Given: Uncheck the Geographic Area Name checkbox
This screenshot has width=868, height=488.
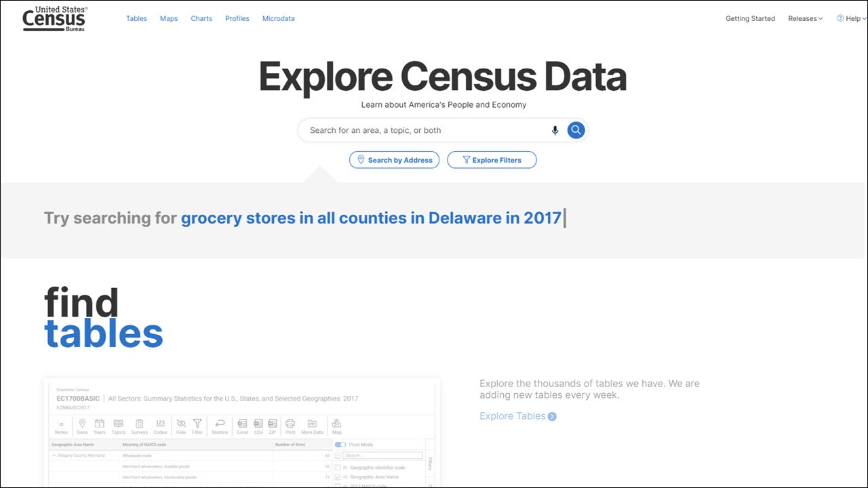Looking at the screenshot, I should 337,477.
